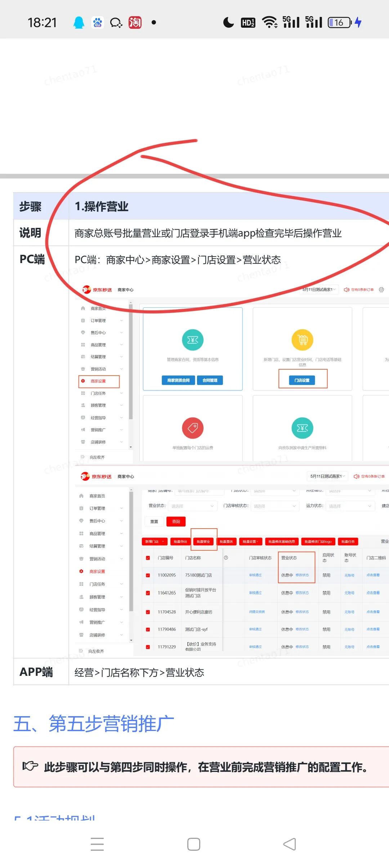
Task: Click the speaker icon beside 您有0条新订单 in lower screenshot
Action: (357, 476)
